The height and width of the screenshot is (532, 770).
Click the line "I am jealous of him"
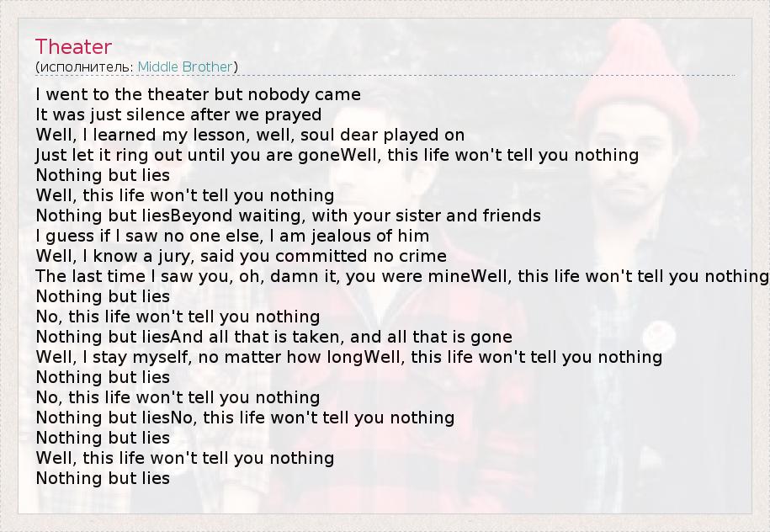point(232,236)
